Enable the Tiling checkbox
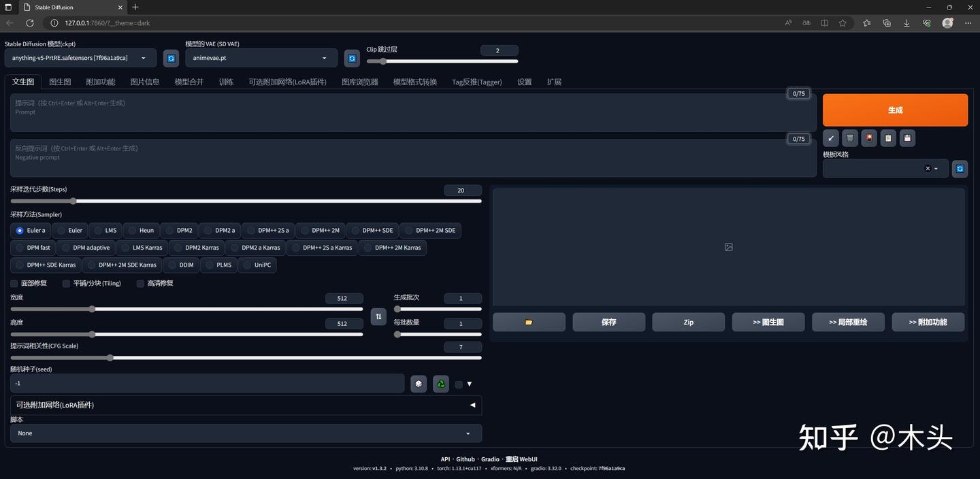This screenshot has width=980, height=479. pos(66,283)
